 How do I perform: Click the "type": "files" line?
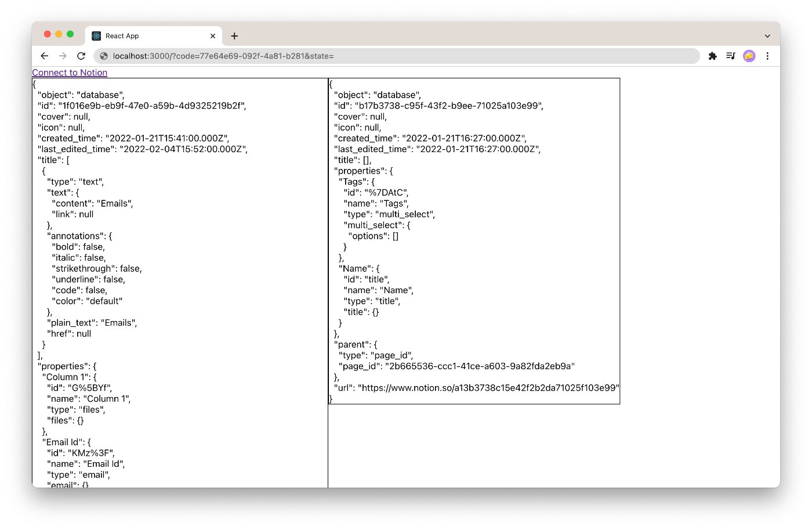[x=76, y=410]
